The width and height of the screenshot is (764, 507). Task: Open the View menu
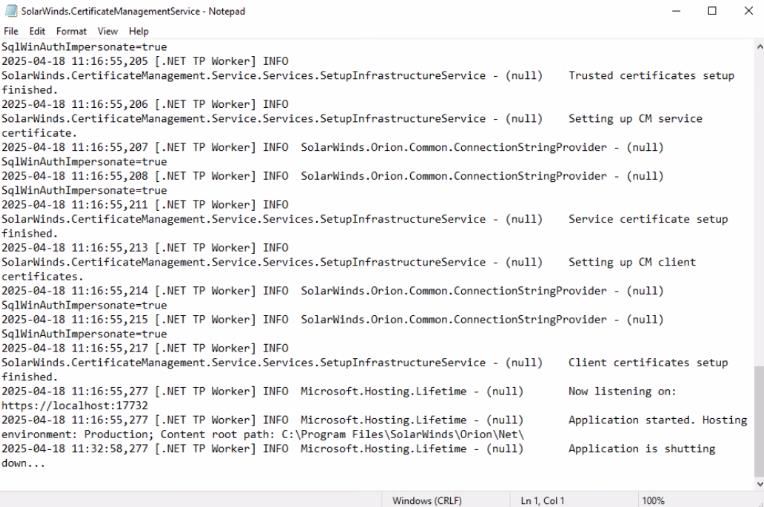point(108,31)
